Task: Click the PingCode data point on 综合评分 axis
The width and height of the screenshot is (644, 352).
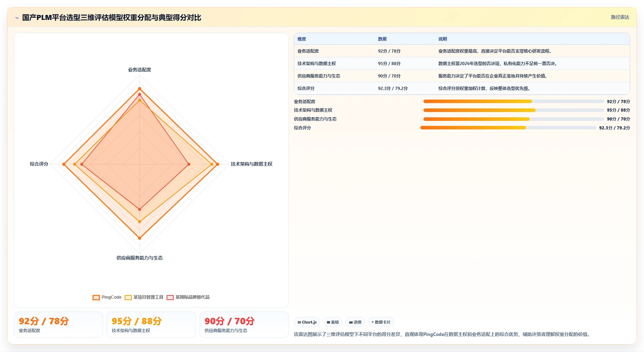Action: (x=64, y=164)
